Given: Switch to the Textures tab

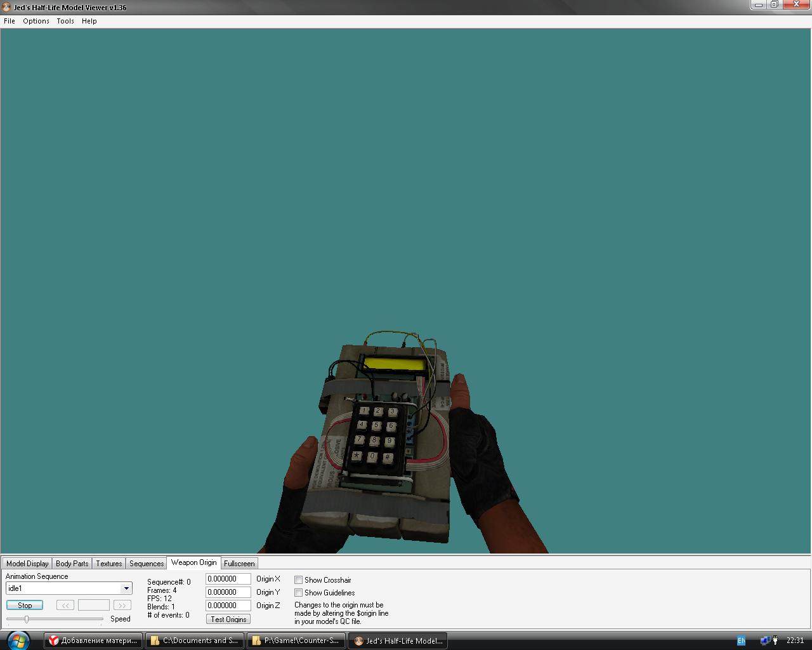Looking at the screenshot, I should (109, 563).
